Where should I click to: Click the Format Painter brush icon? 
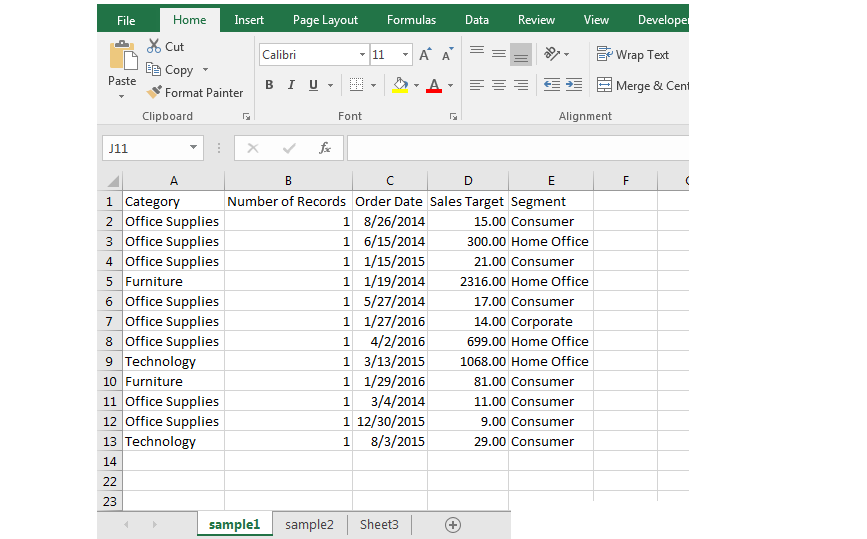154,92
